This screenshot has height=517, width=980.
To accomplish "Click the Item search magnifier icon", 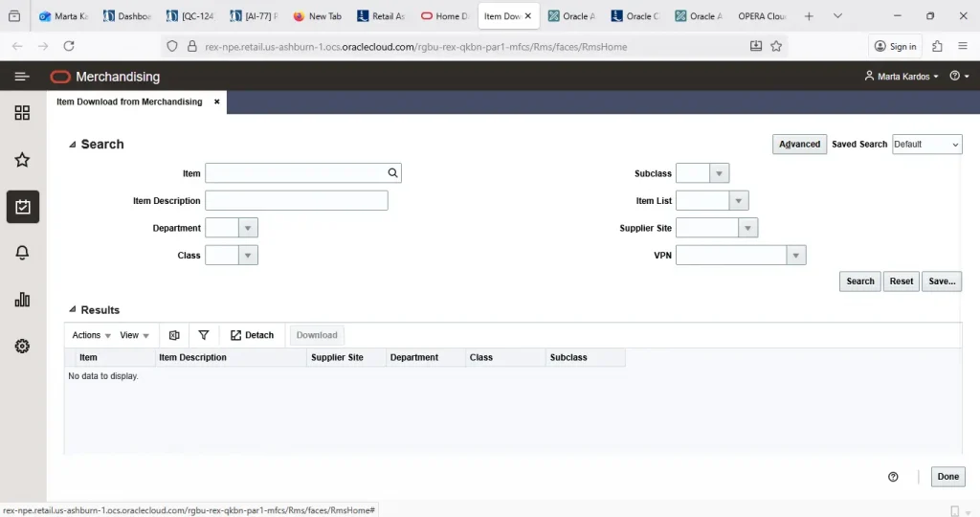I will coord(392,173).
